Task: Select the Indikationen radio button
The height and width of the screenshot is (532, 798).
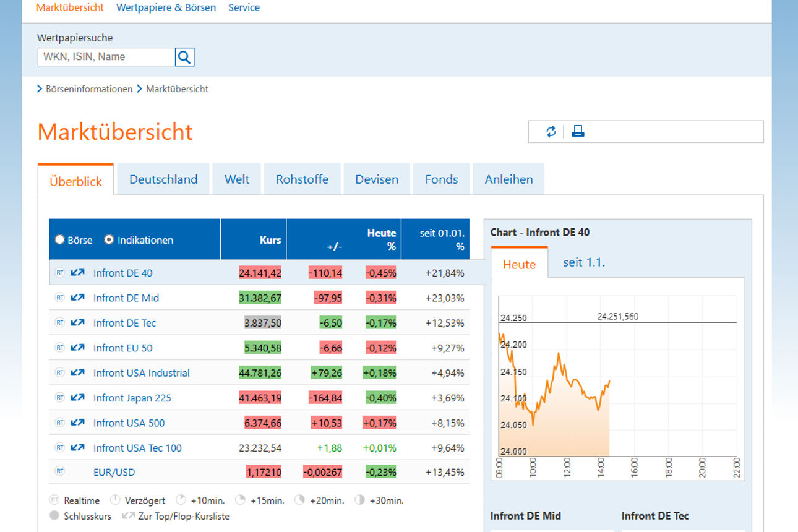Action: point(109,239)
